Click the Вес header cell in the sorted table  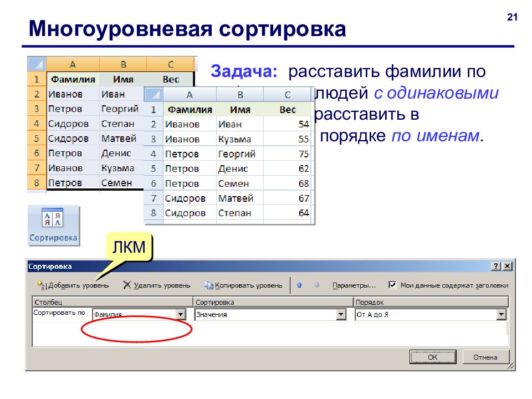[288, 110]
